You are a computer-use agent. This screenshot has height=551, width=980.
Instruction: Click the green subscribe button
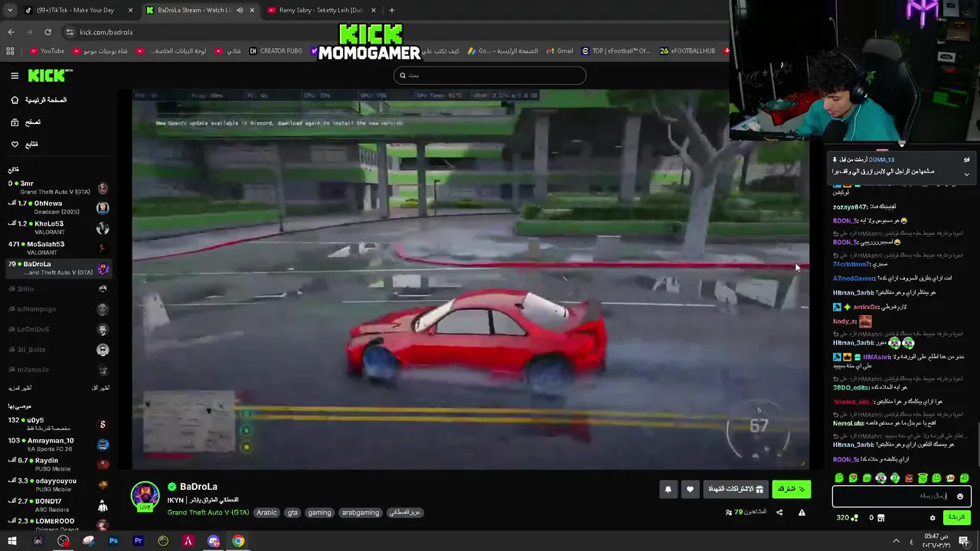[x=791, y=489]
